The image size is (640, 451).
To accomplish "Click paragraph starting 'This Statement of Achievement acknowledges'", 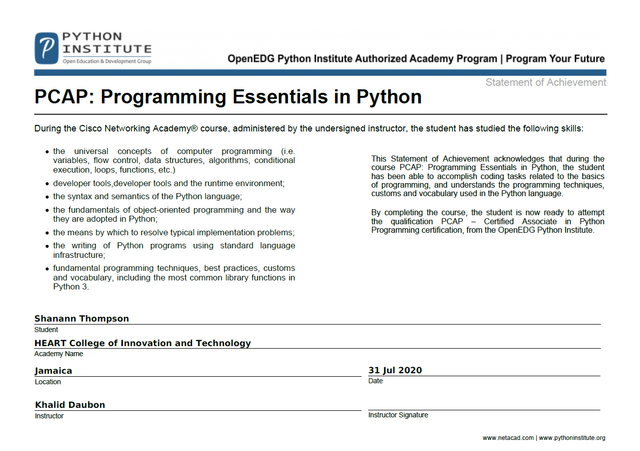I will [x=488, y=176].
